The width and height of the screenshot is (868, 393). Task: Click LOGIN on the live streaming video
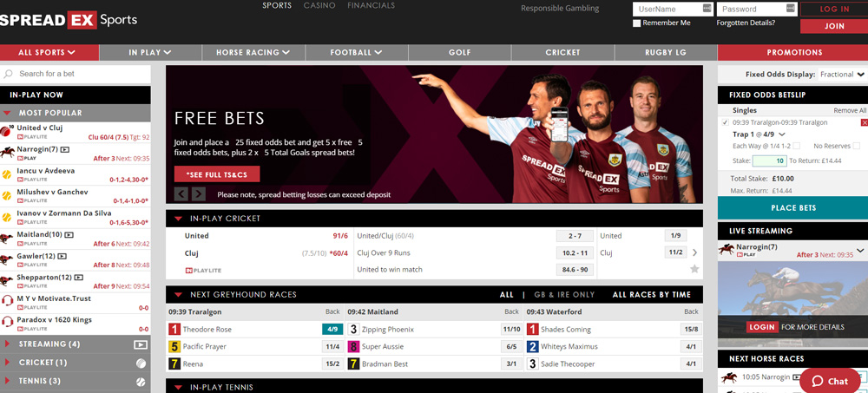click(762, 327)
